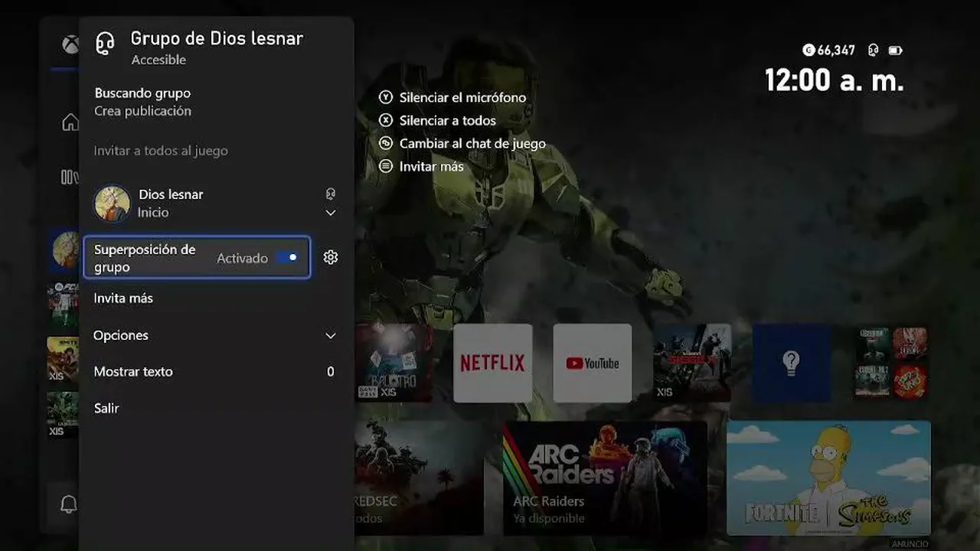Launch the YouTube app tile
The height and width of the screenshot is (551, 980).
pyautogui.click(x=593, y=363)
